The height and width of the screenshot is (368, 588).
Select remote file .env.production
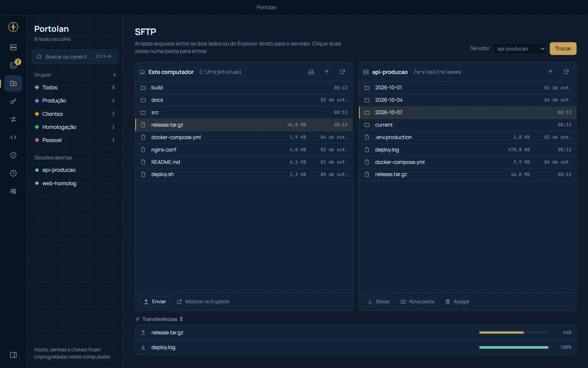pyautogui.click(x=467, y=137)
